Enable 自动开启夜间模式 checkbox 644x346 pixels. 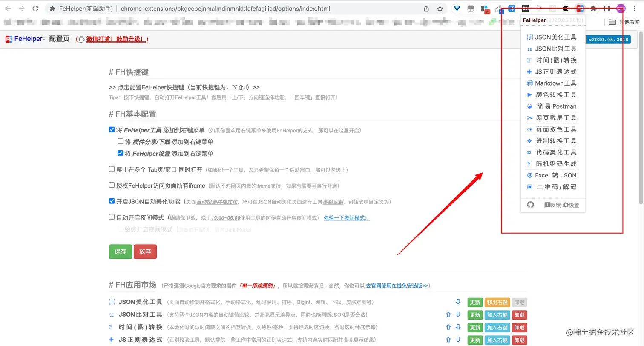[x=112, y=217]
